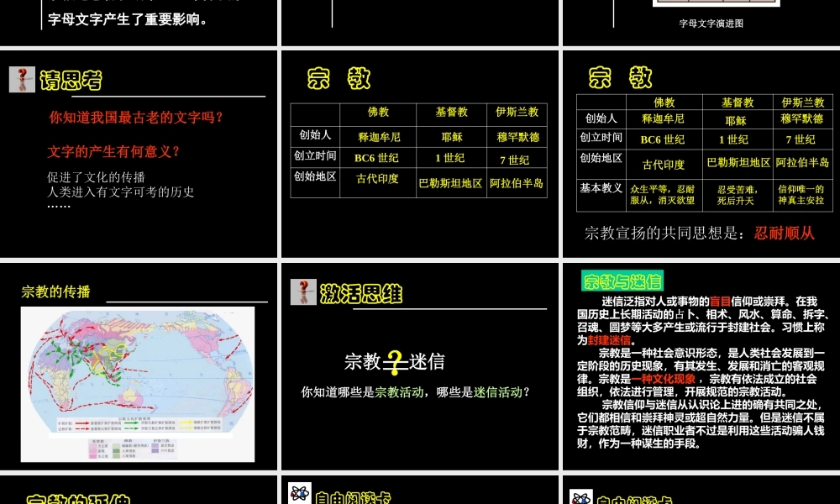
Task: Click the 宗教的传播 heading
Action: (55, 292)
